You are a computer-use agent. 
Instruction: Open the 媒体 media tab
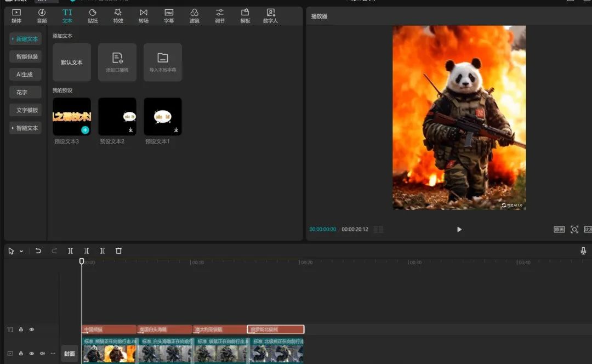pos(16,16)
